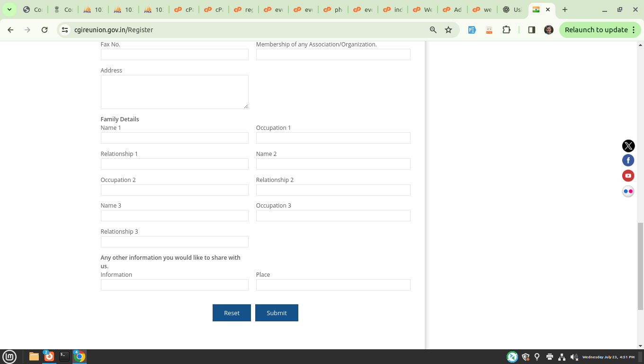644x364 pixels.
Task: Open the YouTube social icon
Action: click(x=628, y=176)
